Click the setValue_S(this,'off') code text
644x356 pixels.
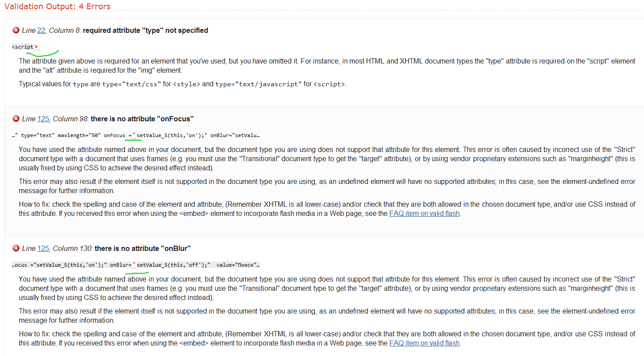(171, 265)
